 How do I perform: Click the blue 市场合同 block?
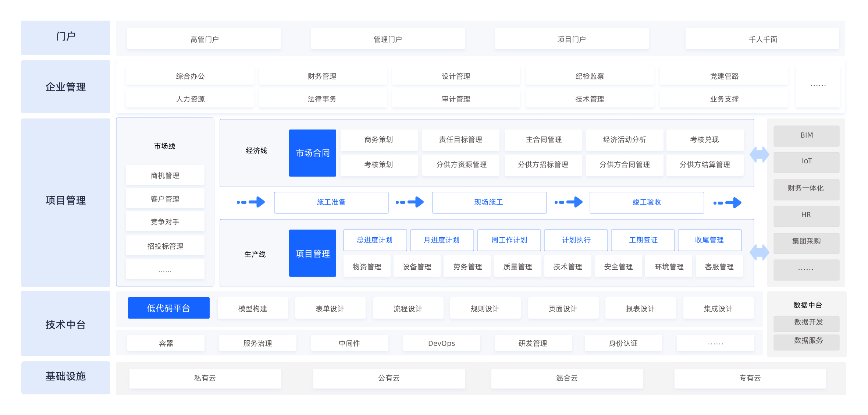tap(313, 153)
